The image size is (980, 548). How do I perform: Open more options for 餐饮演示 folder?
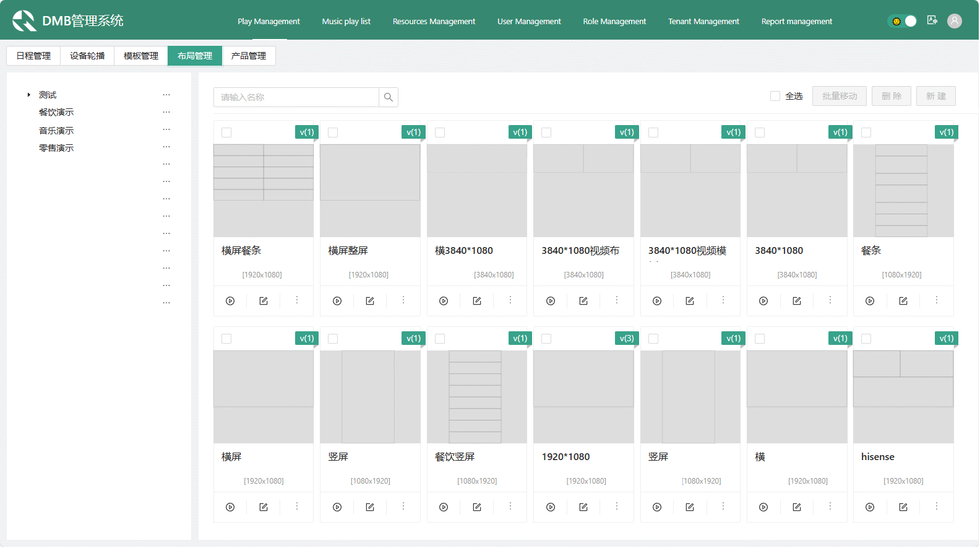point(166,112)
